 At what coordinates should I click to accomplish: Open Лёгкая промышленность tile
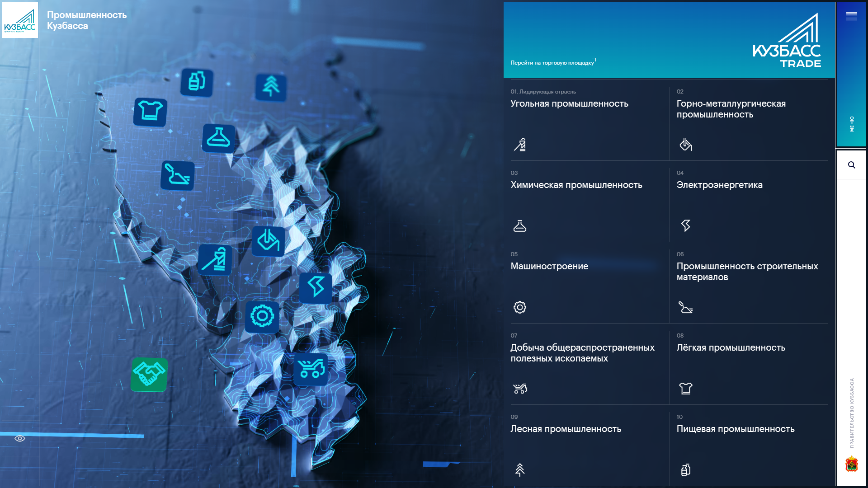731,348
